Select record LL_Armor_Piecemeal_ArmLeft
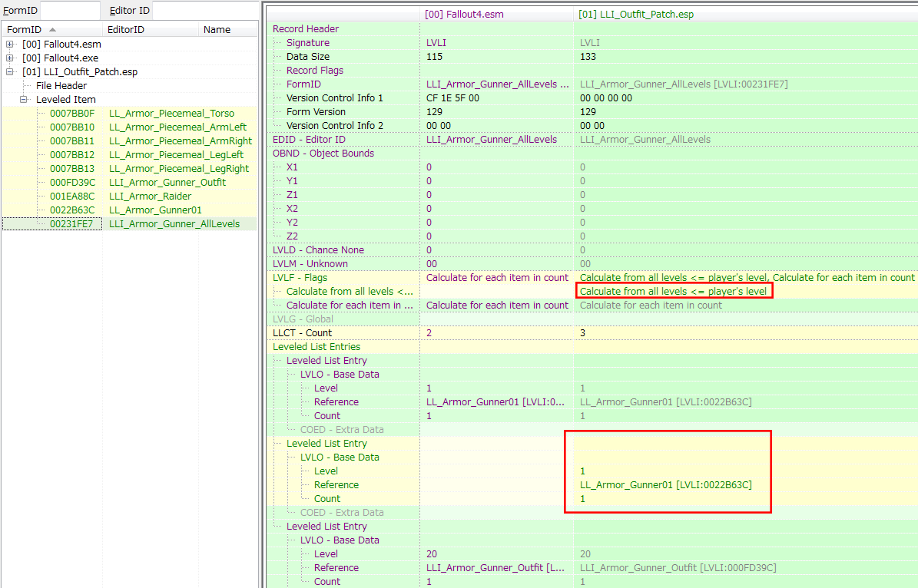The height and width of the screenshot is (588, 918). (x=178, y=127)
